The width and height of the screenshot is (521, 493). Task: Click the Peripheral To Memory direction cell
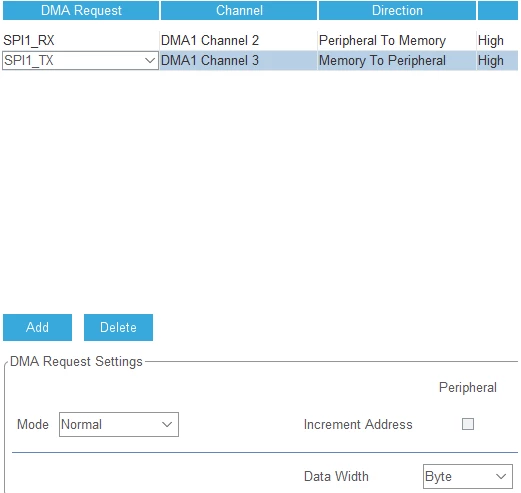click(397, 40)
